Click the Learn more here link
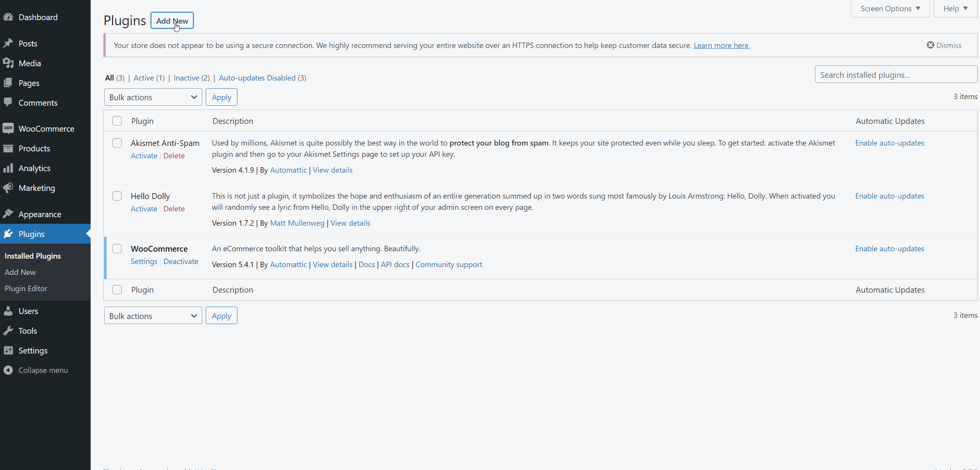This screenshot has height=470, width=980. coord(722,45)
